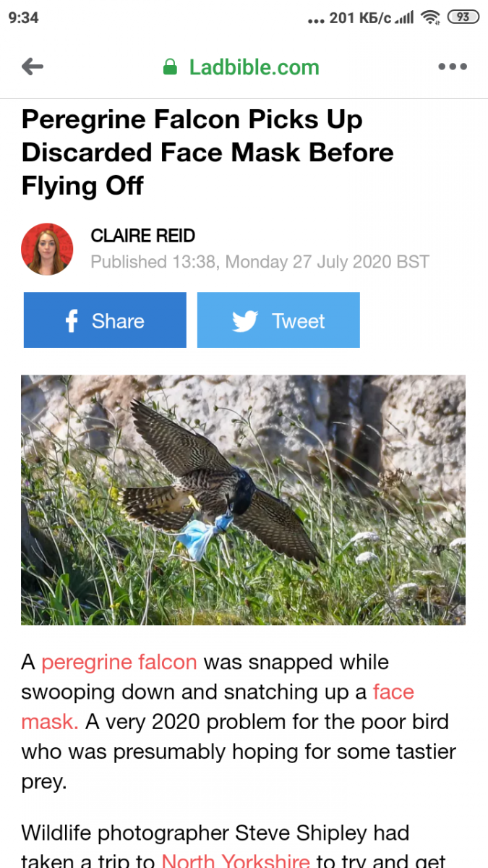The image size is (488, 868).
Task: Share the article via the Share button label
Action: [x=118, y=321]
